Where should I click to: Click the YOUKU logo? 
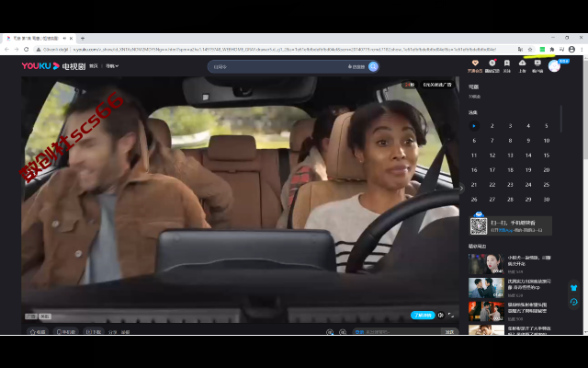tap(40, 66)
